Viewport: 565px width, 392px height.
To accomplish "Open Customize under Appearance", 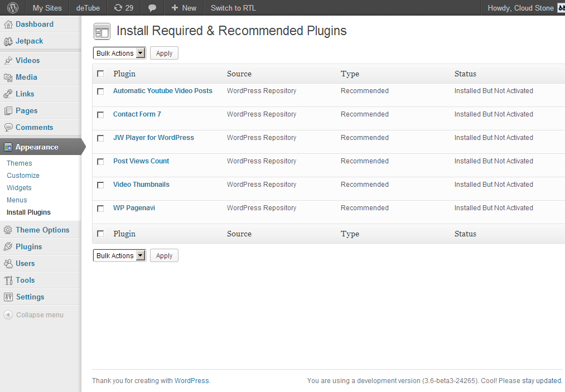I will [23, 176].
